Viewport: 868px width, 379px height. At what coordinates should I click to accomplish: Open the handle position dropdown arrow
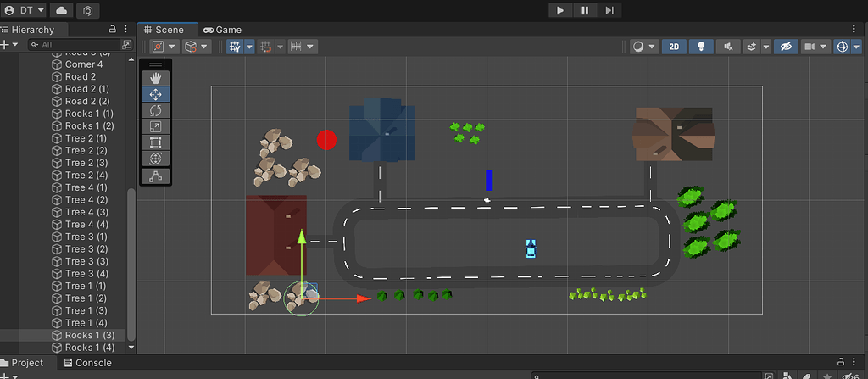coord(171,47)
